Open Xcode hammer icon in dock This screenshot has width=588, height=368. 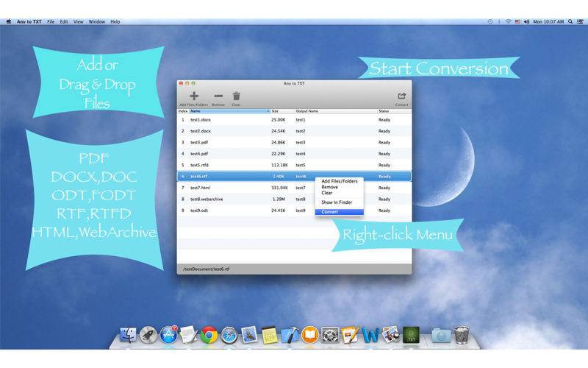290,335
